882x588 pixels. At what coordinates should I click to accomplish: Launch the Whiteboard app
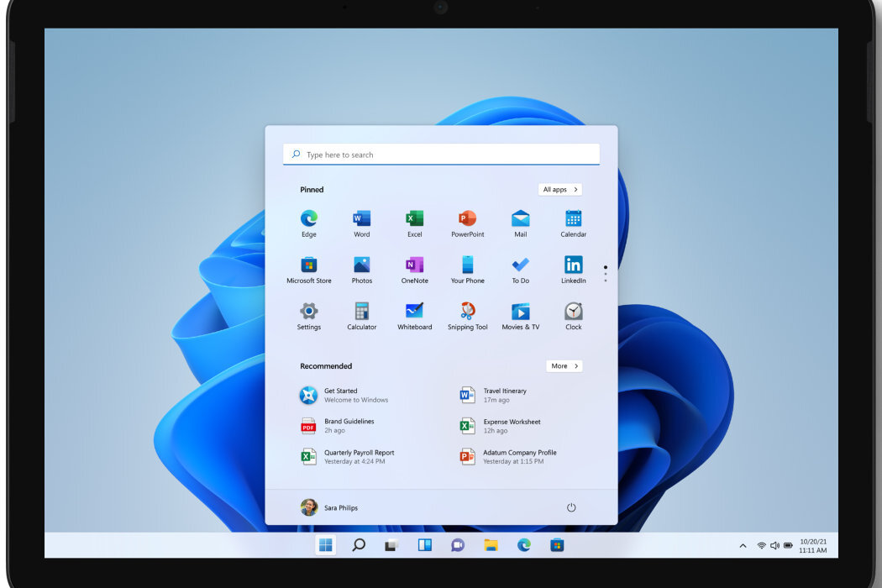coord(414,312)
